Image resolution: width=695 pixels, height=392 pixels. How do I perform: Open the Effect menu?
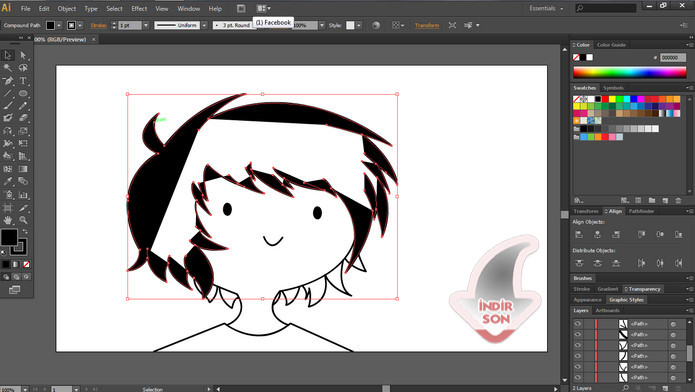click(139, 8)
